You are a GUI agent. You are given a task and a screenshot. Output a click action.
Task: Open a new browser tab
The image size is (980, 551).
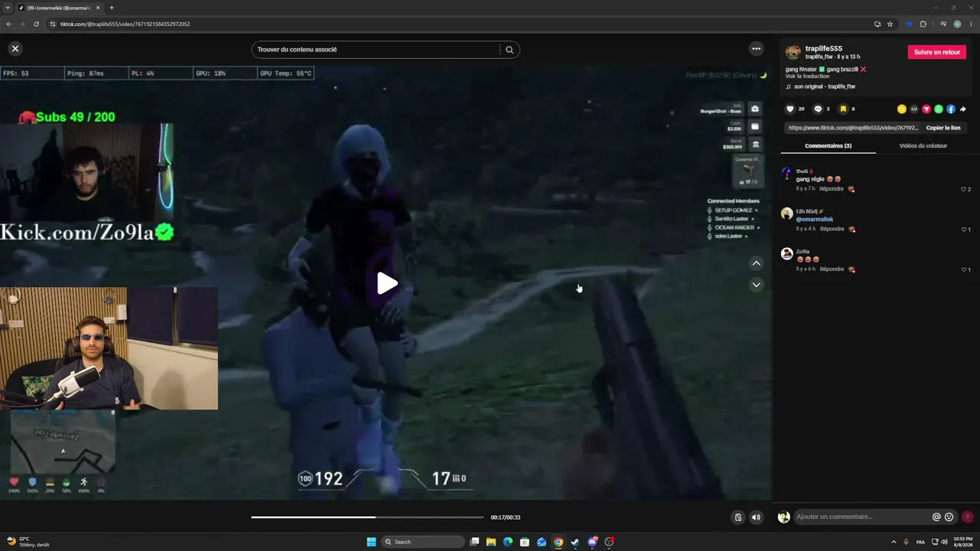pyautogui.click(x=112, y=8)
